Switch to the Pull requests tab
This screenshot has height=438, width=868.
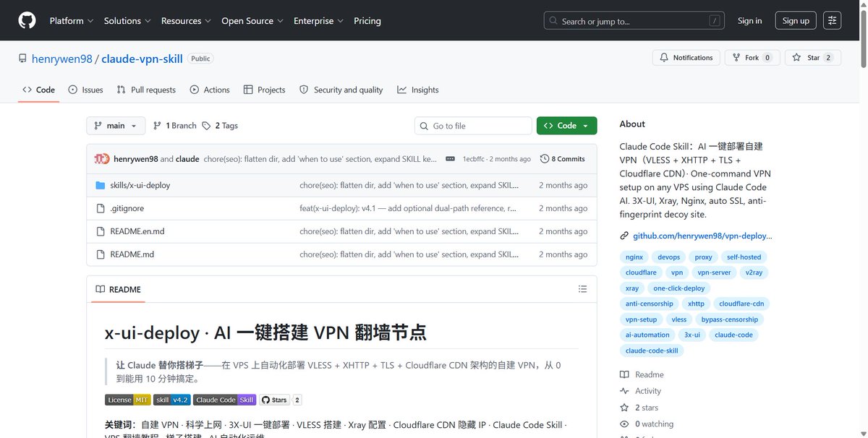point(147,90)
